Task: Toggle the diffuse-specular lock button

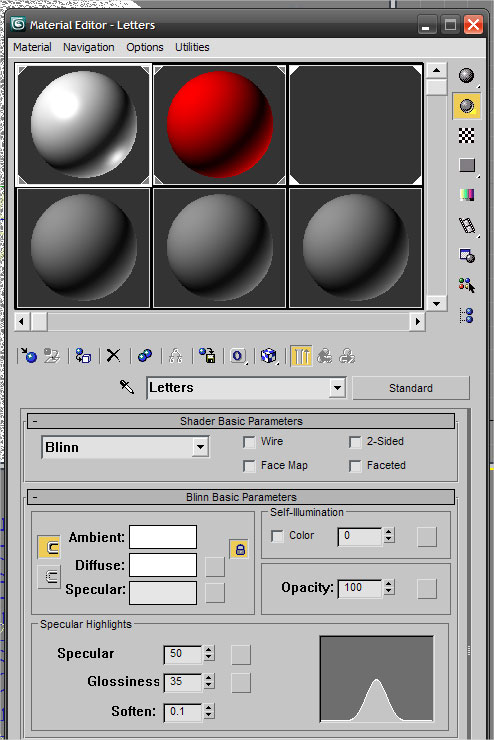Action: 49,577
